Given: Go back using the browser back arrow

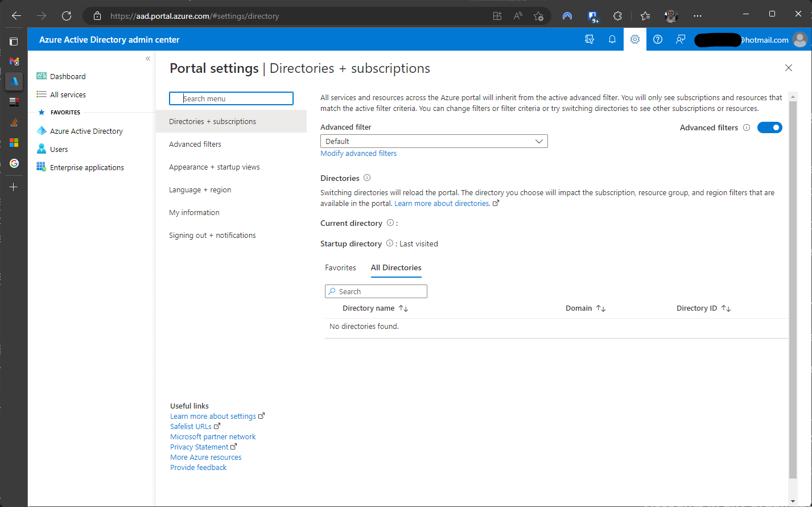Looking at the screenshot, I should tap(17, 16).
